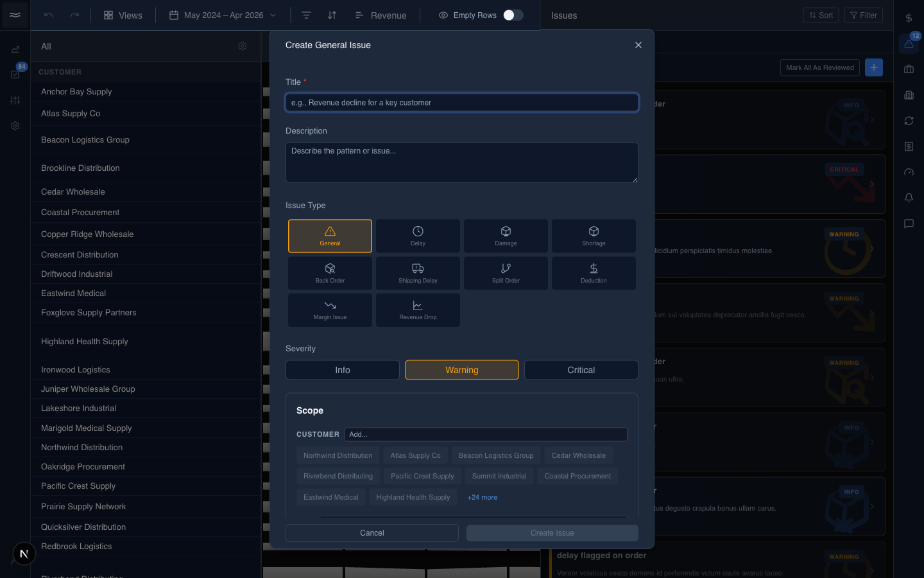Open the checklist icon with 84 badge

[x=15, y=74]
